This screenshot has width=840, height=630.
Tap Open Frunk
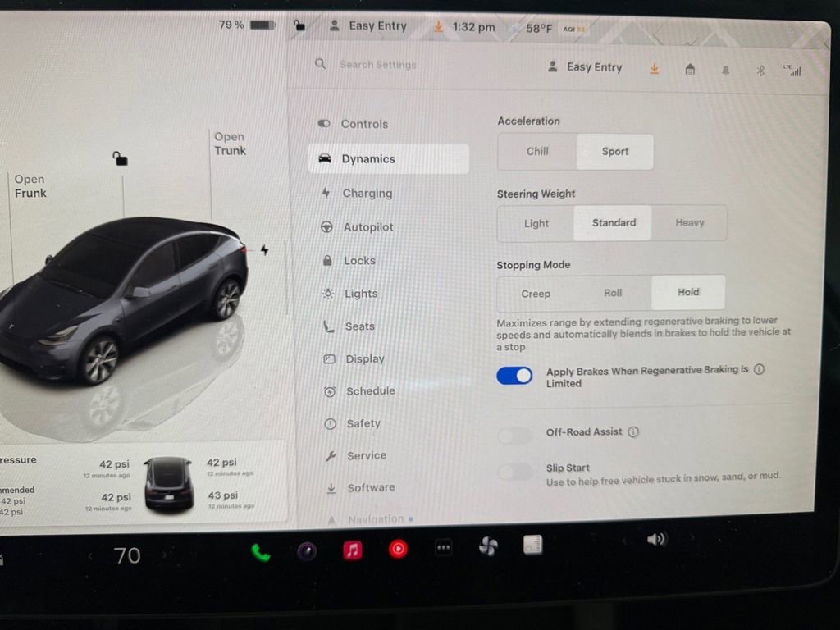30,186
